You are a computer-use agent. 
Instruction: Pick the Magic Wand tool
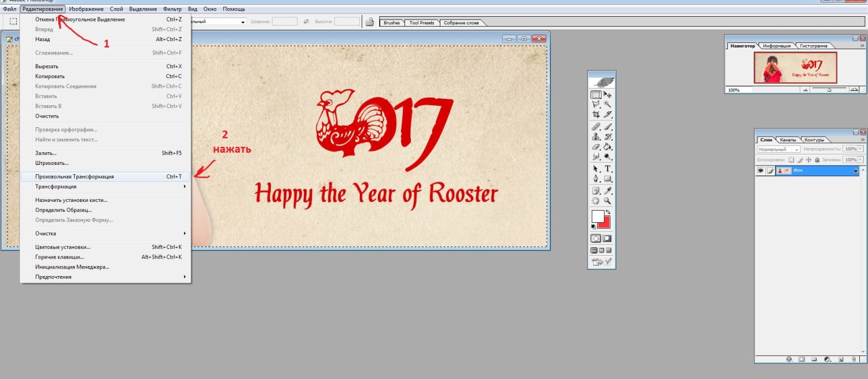608,104
